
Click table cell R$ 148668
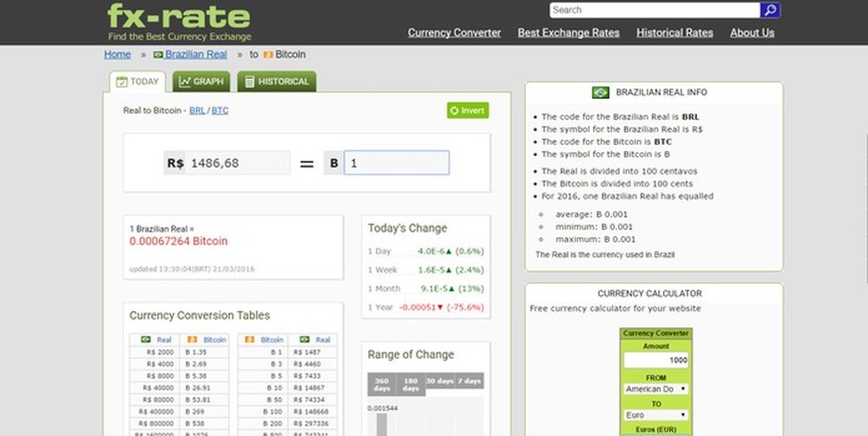tap(311, 412)
